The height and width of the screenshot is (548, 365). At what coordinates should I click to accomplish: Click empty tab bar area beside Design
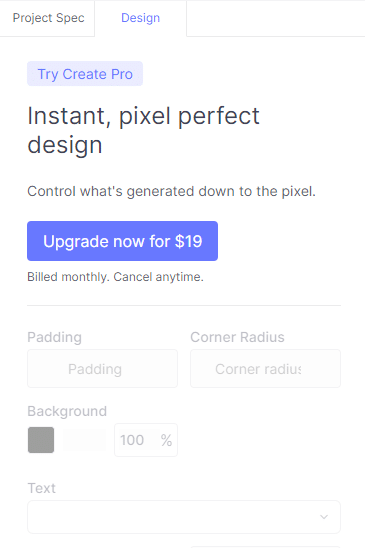tap(276, 18)
